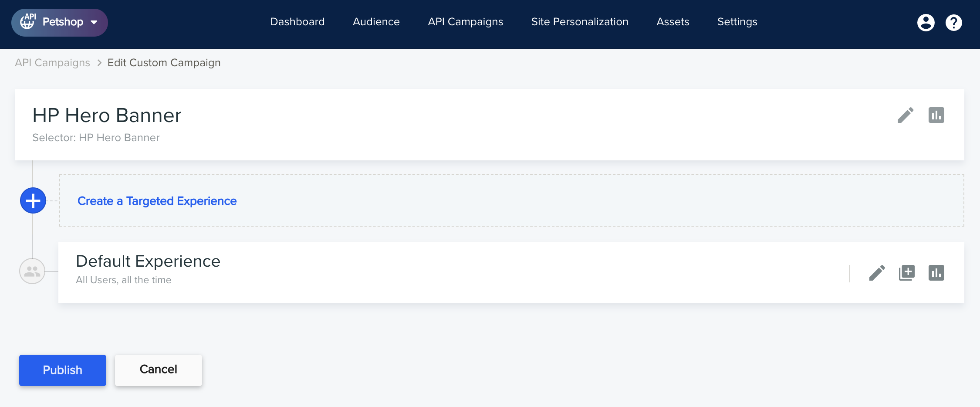
Task: Click the All Users, all the time text
Action: 124,280
